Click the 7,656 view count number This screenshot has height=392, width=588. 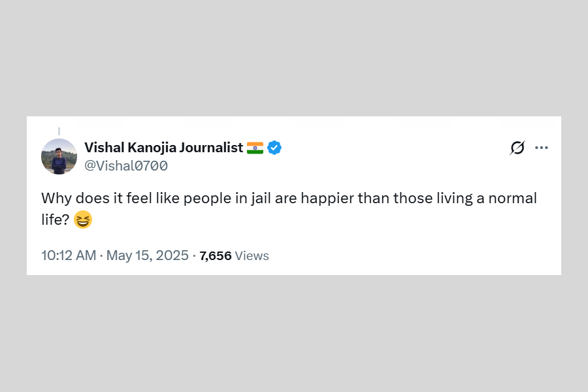coord(216,255)
